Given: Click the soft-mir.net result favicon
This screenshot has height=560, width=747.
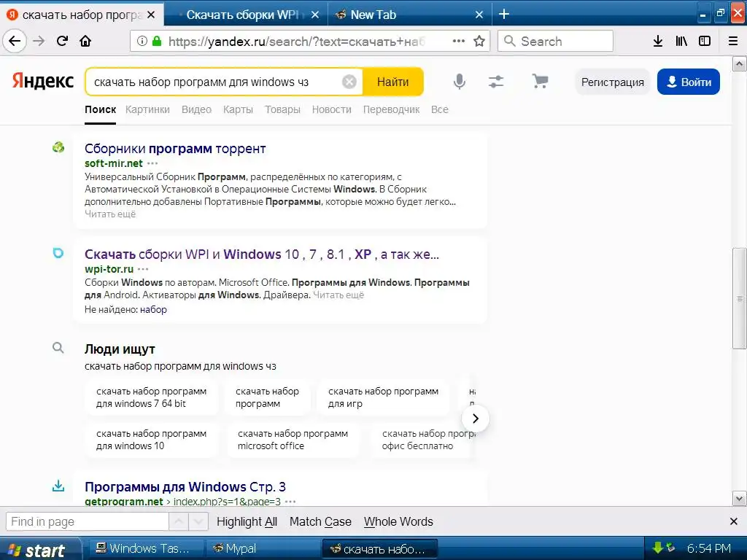Looking at the screenshot, I should [58, 147].
